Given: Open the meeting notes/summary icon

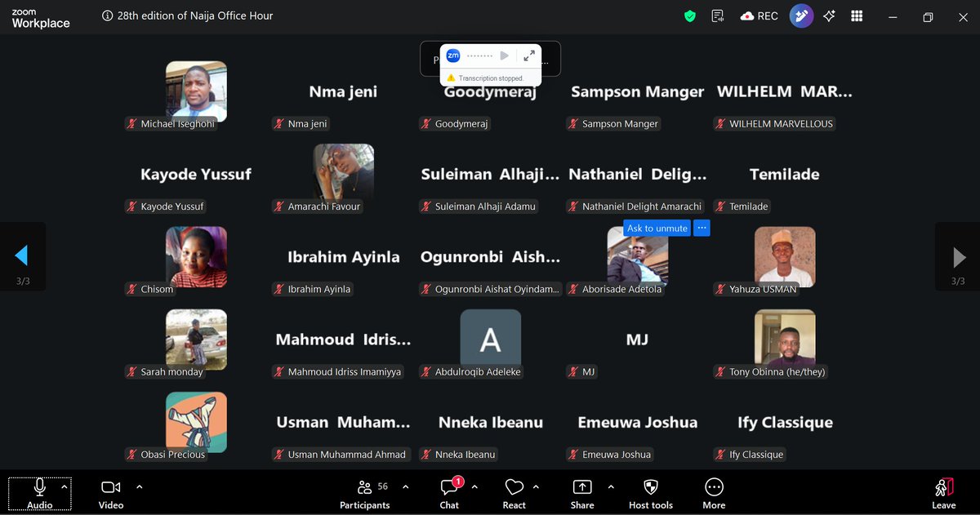Looking at the screenshot, I should click(x=718, y=16).
